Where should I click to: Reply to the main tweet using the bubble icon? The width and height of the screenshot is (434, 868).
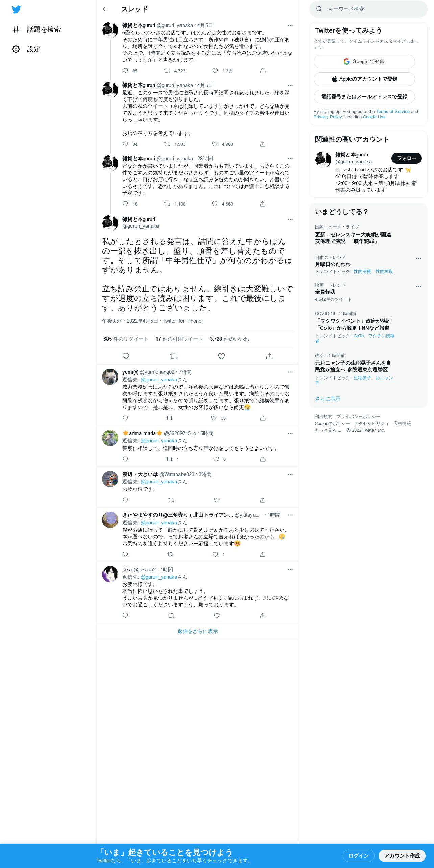(126, 356)
